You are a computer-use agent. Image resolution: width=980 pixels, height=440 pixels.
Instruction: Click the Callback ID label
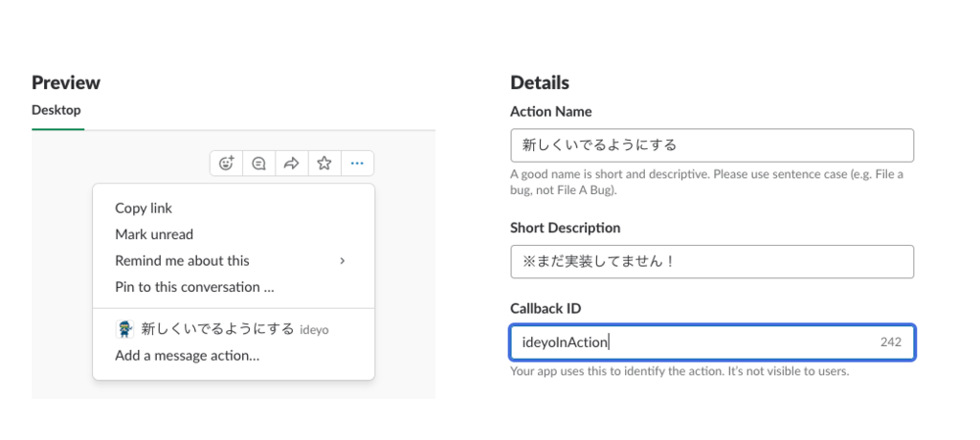[546, 309]
